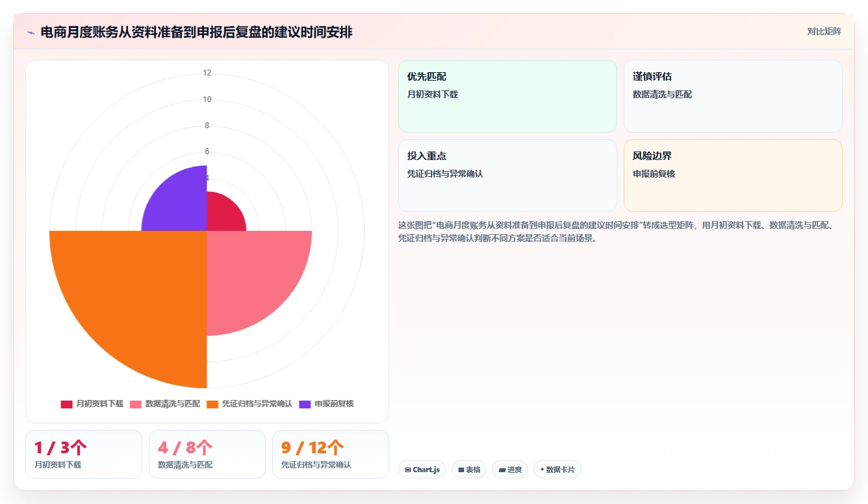Click the description paragraph below the matrix
Viewport: 868px width, 504px height.
620,232
